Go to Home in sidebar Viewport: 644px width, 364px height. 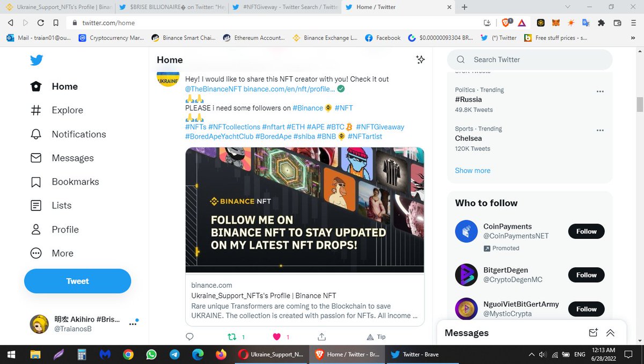click(x=54, y=86)
